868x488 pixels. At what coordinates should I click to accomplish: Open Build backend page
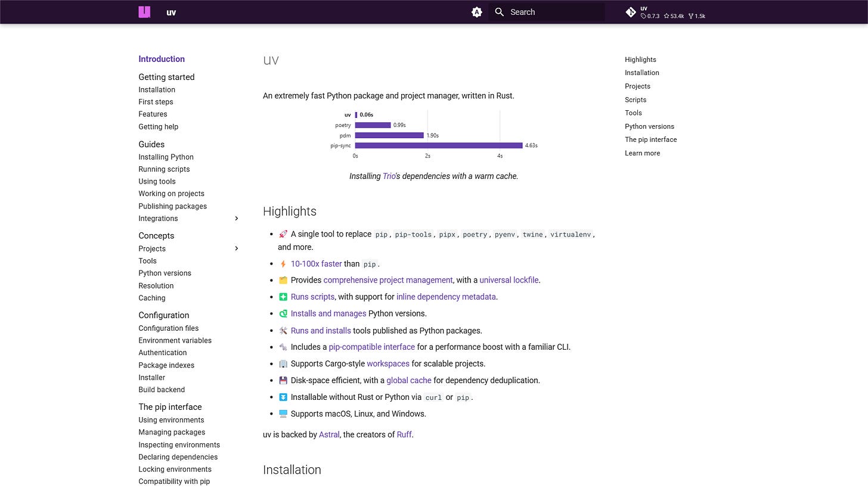click(162, 390)
